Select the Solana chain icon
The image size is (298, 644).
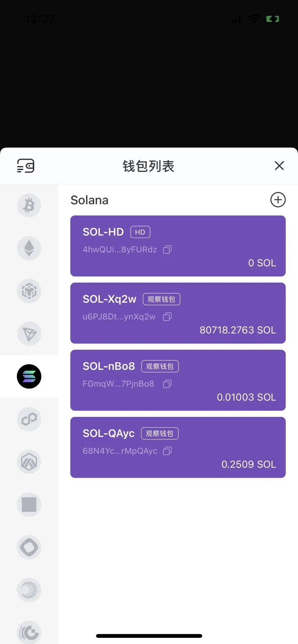click(x=29, y=377)
